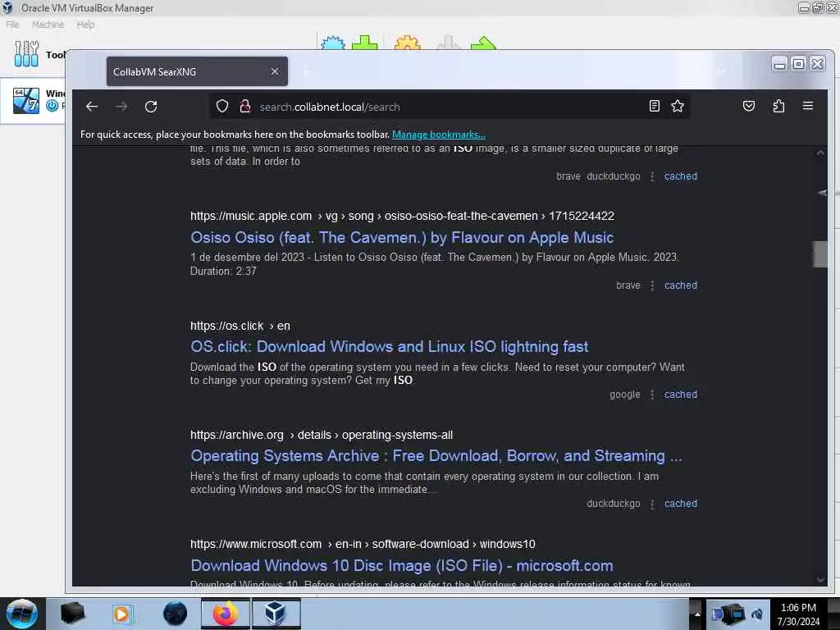Select the Tools item in VirtualBox Manager
This screenshot has height=630, width=840.
[x=33, y=55]
